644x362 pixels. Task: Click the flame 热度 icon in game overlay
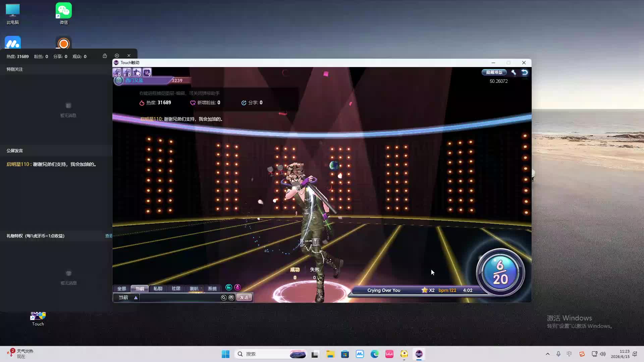click(142, 103)
